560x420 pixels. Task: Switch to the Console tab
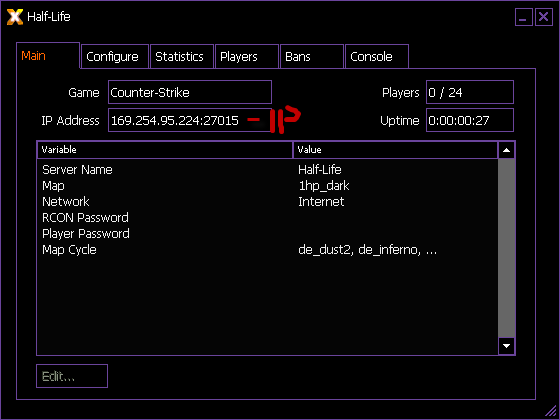[x=377, y=56]
